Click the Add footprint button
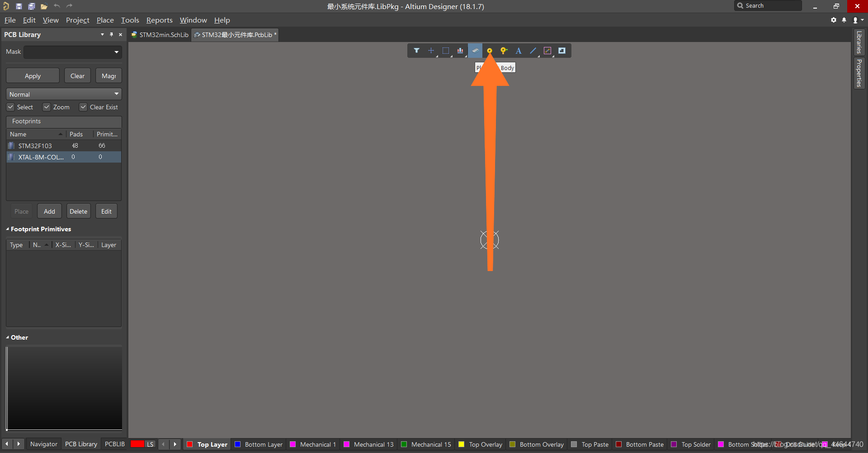The image size is (868, 453). 49,211
